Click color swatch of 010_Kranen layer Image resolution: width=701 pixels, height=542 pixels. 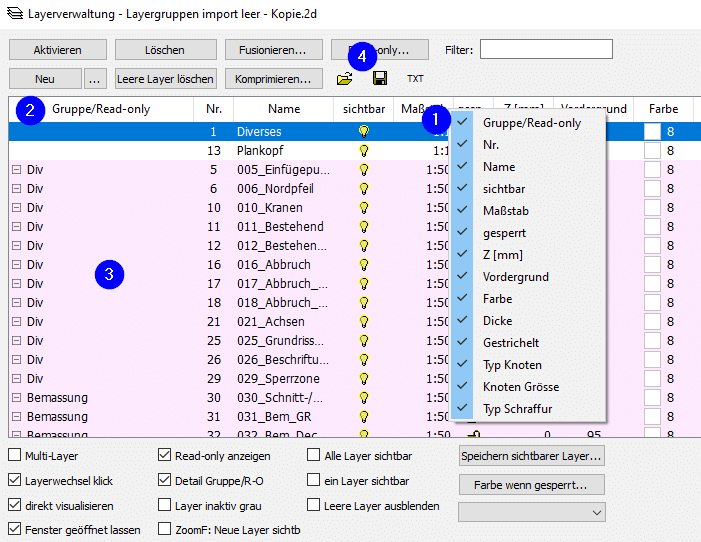point(652,208)
